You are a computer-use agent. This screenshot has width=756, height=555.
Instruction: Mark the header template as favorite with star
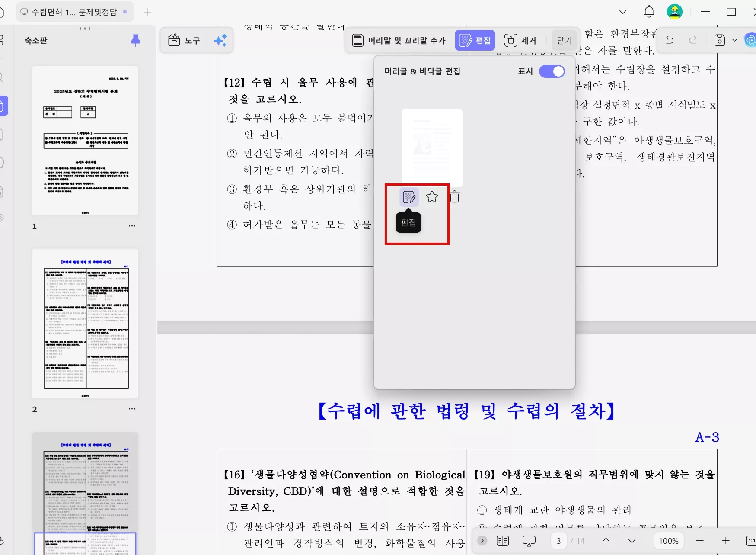pos(432,197)
